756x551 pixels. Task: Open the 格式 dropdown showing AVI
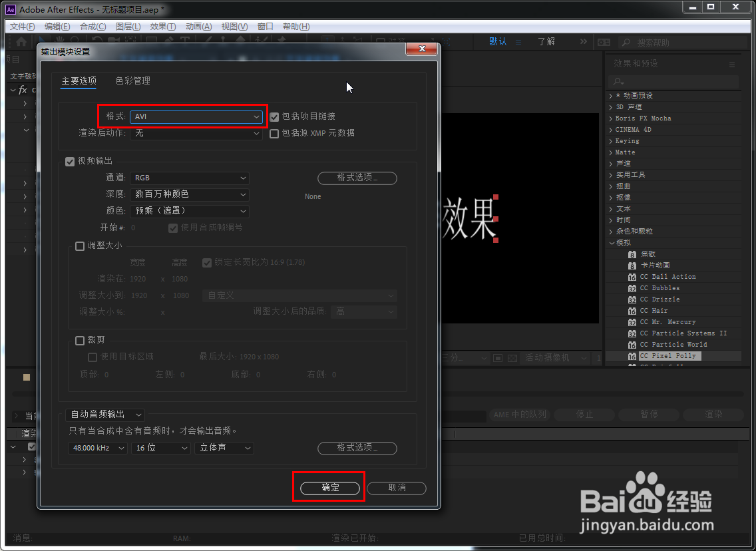click(196, 116)
